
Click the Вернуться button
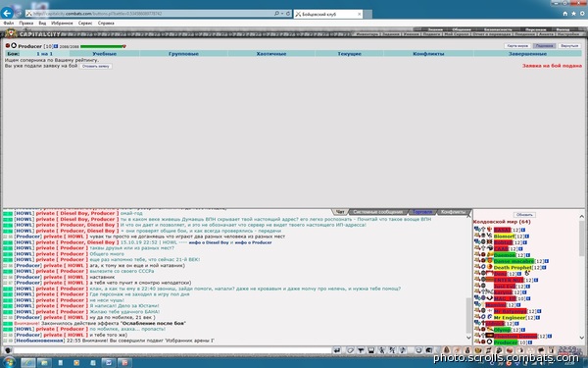point(569,46)
